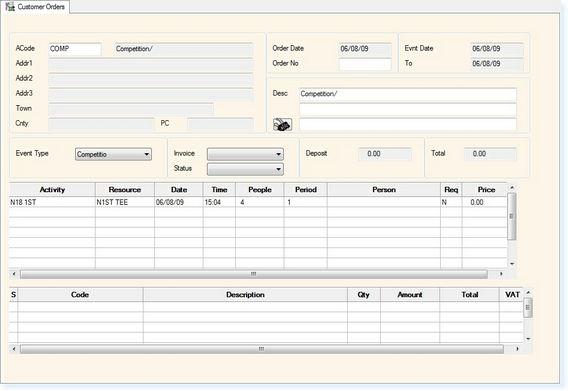Click the Price cell showing 0.00
The height and width of the screenshot is (391, 568).
(485, 202)
